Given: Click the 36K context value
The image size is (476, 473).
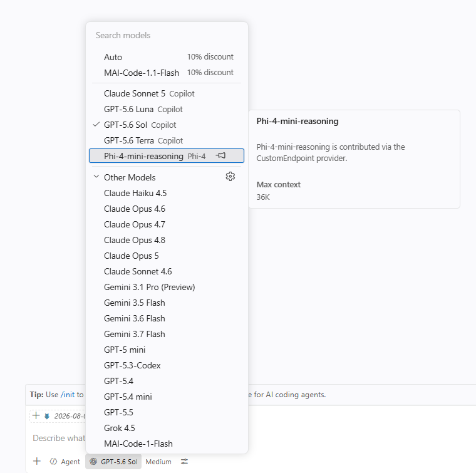Looking at the screenshot, I should [x=263, y=197].
